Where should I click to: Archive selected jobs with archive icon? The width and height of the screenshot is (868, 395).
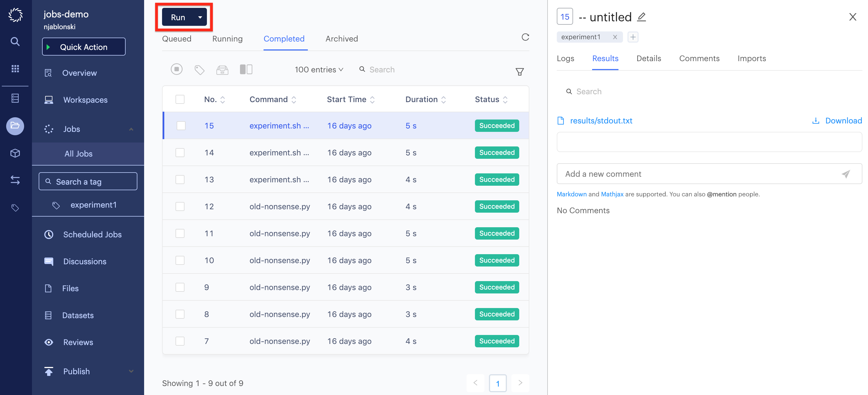click(222, 70)
